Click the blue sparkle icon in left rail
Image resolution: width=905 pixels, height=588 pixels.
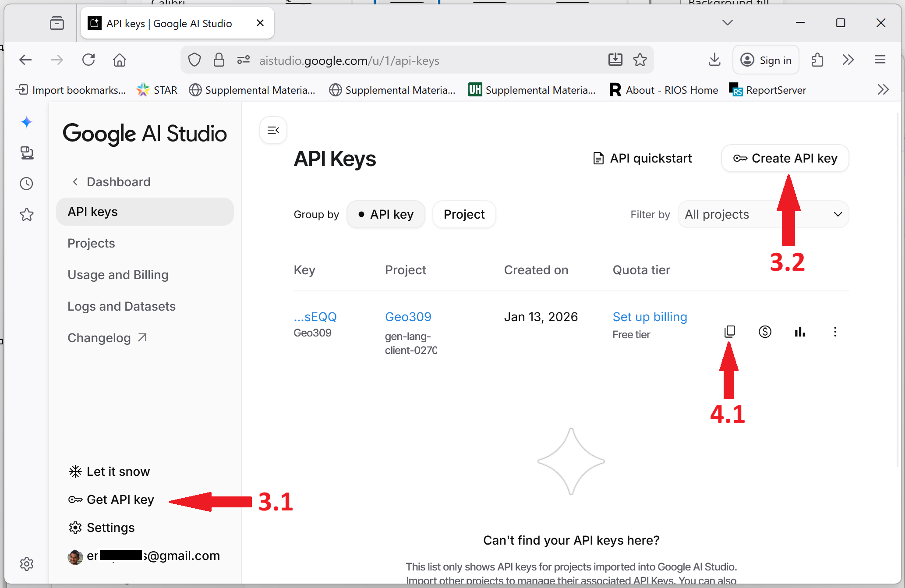point(27,122)
